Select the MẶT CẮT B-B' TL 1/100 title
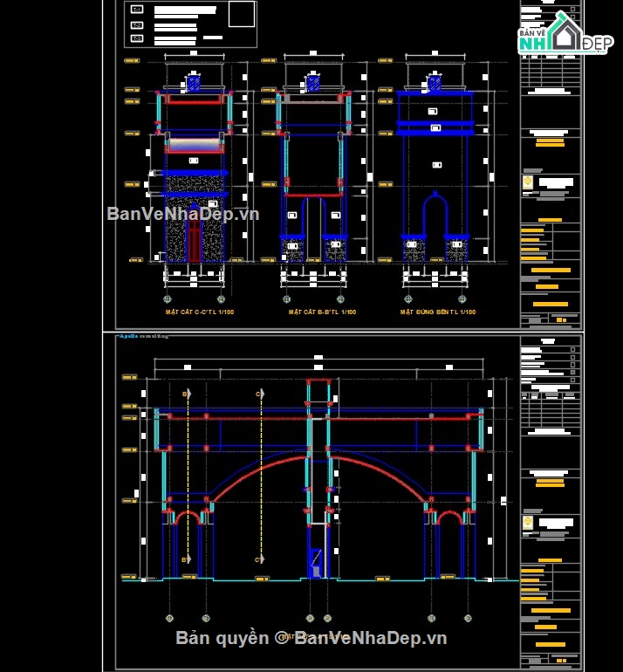The image size is (623, 672). tap(322, 312)
